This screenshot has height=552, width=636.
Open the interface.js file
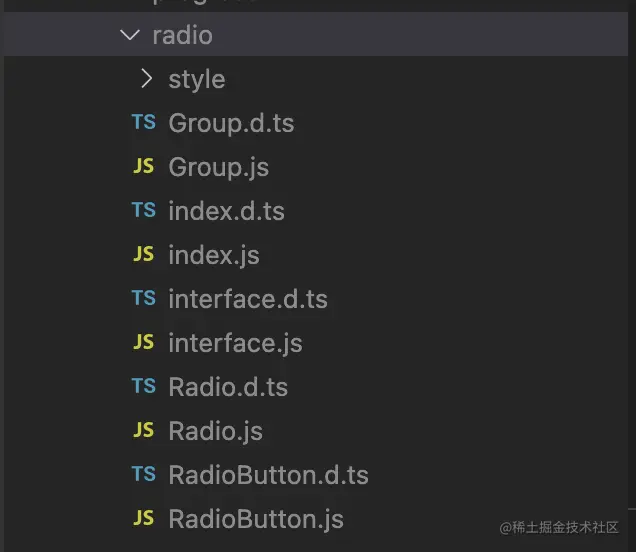tap(235, 344)
